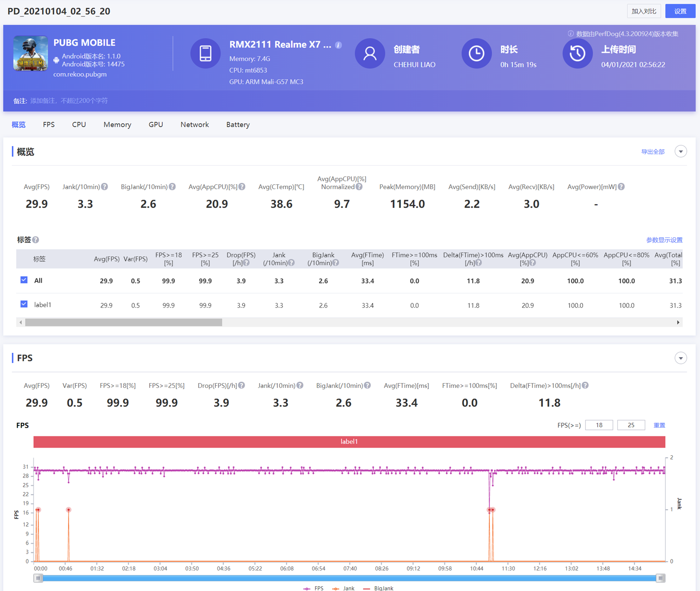Uncheck the All row checkbox
The image size is (700, 591).
[24, 280]
